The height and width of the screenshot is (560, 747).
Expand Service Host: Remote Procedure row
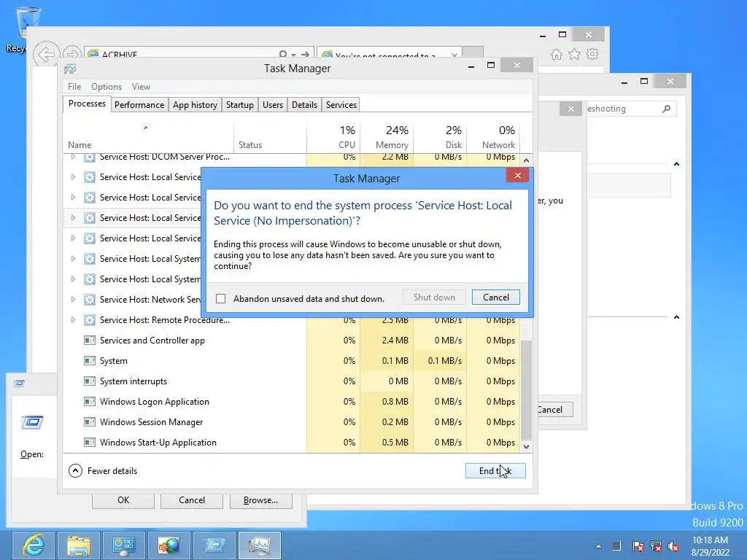(x=73, y=320)
